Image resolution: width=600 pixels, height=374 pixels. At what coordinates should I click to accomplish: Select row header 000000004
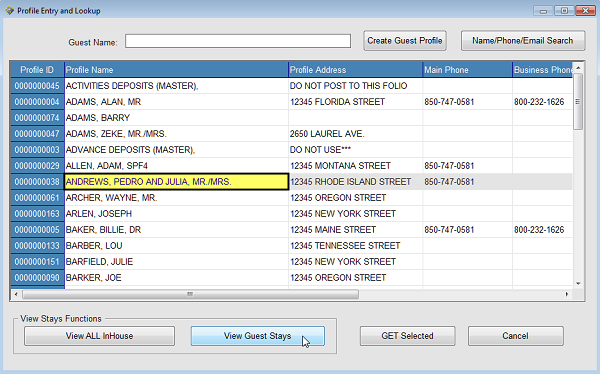click(37, 102)
